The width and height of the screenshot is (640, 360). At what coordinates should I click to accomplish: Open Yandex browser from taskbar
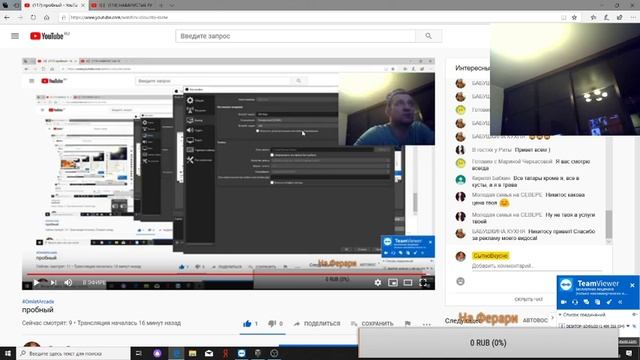[225, 353]
